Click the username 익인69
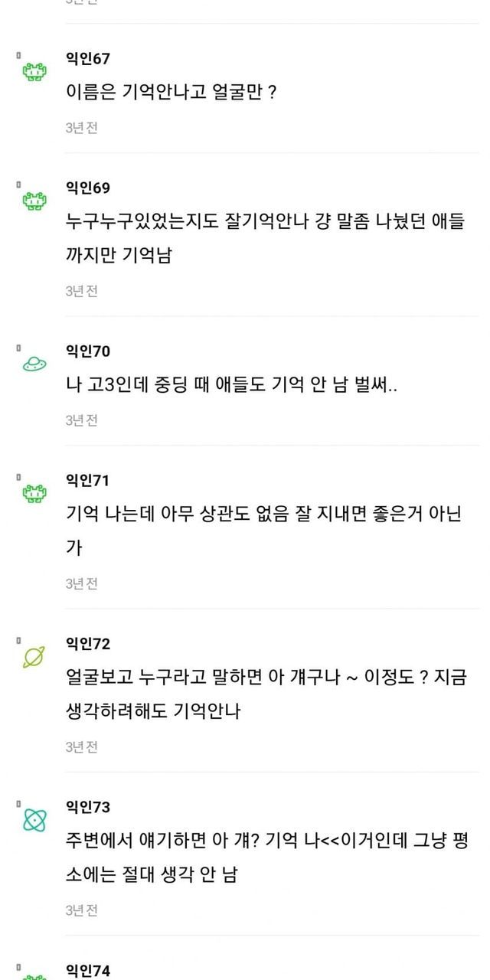This screenshot has height=980, width=490. (x=87, y=188)
